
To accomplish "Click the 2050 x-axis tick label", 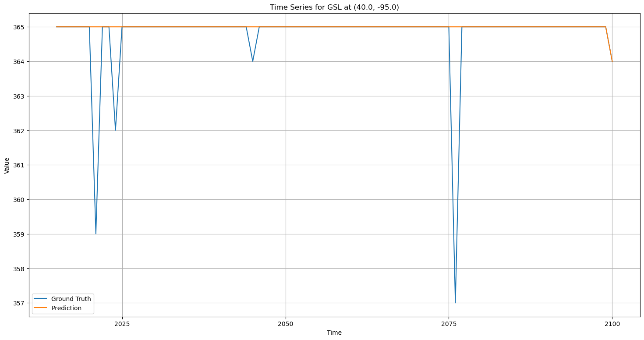I will click(x=286, y=324).
